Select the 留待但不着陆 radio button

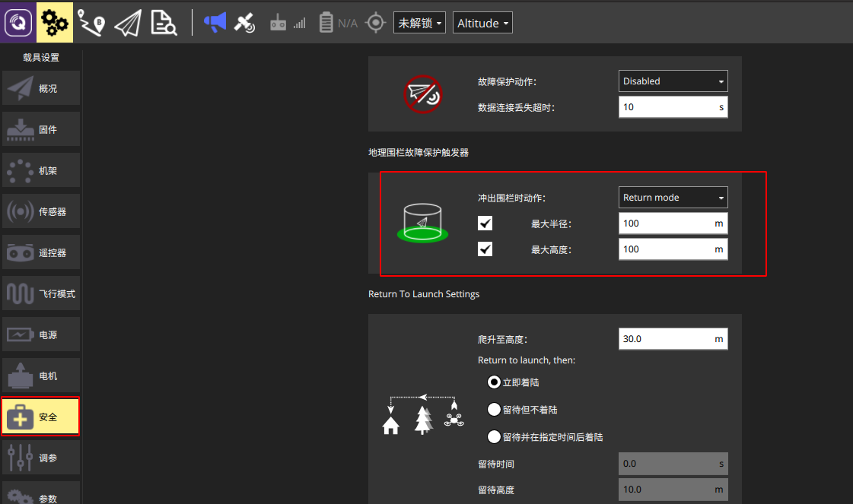[x=494, y=410]
